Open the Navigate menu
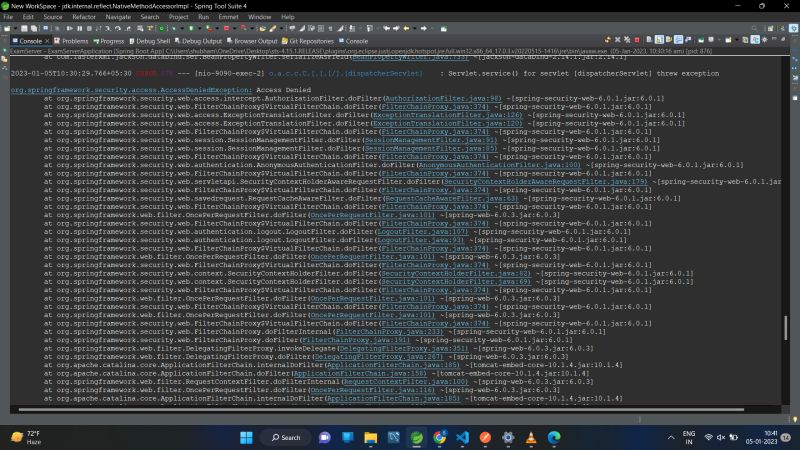 click(118, 17)
